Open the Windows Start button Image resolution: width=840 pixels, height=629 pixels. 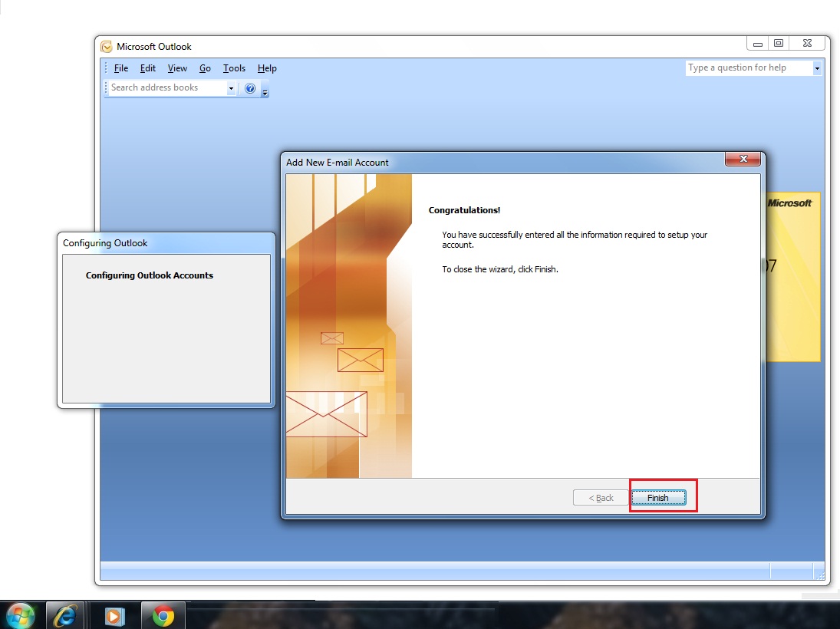21,616
